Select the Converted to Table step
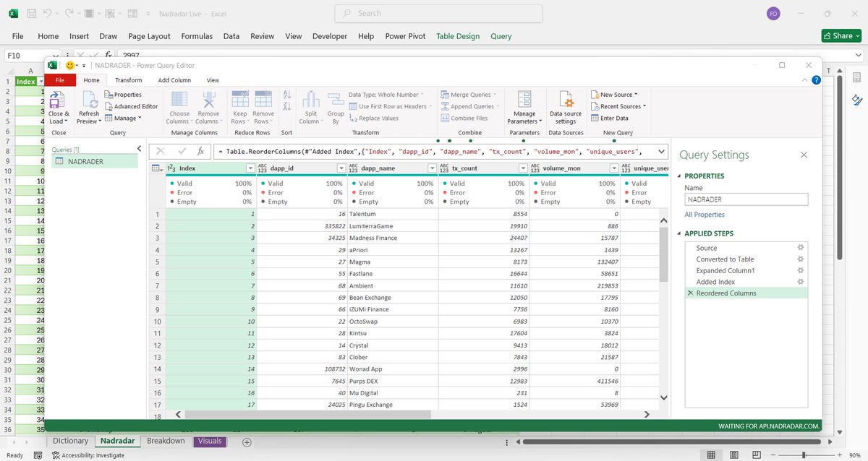 pos(725,259)
